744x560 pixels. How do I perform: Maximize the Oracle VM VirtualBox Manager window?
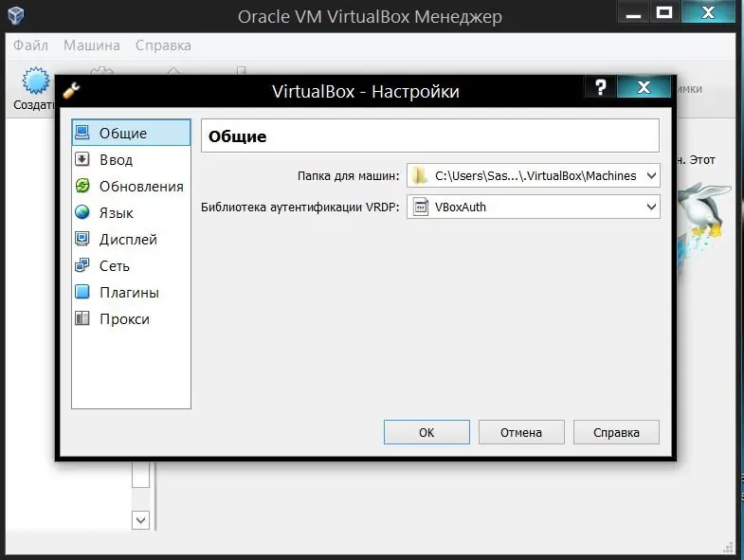pos(663,12)
